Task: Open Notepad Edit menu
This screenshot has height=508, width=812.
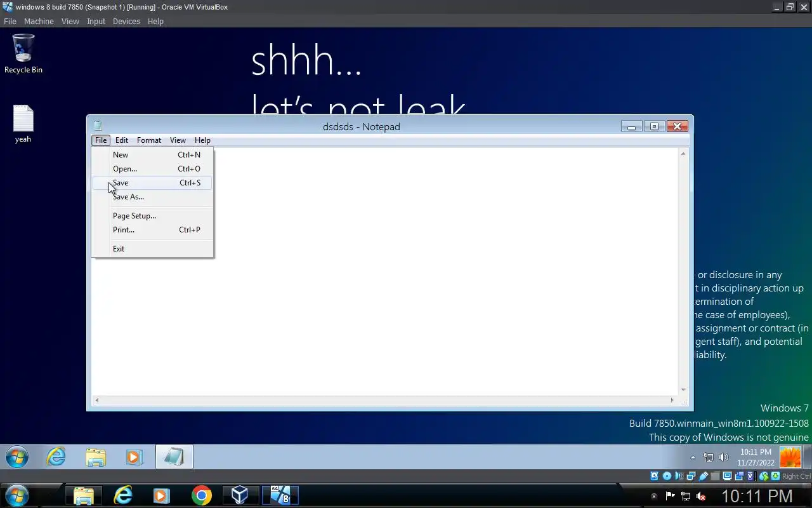Action: [122, 140]
